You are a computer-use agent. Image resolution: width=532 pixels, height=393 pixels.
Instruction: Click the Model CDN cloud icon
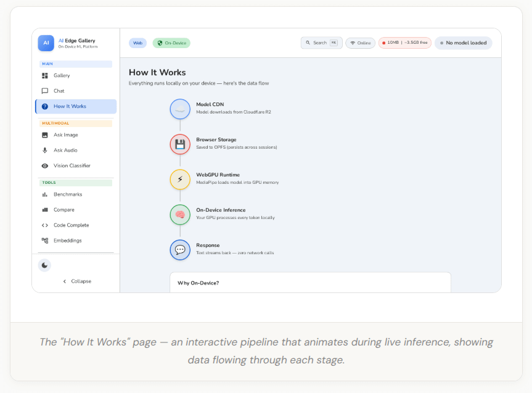pos(180,109)
